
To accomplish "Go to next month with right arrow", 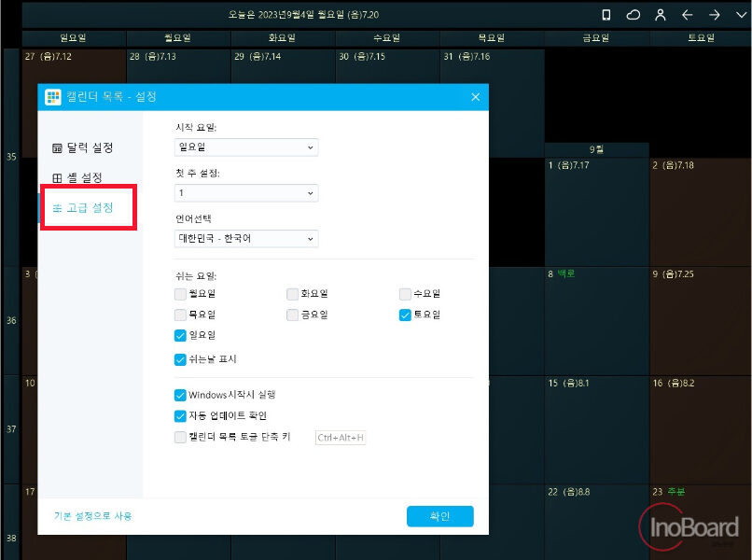I will coord(714,15).
